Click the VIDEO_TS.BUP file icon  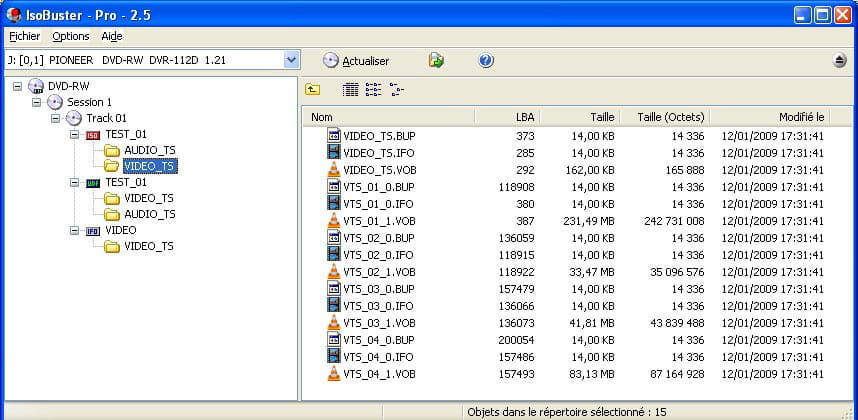click(334, 136)
